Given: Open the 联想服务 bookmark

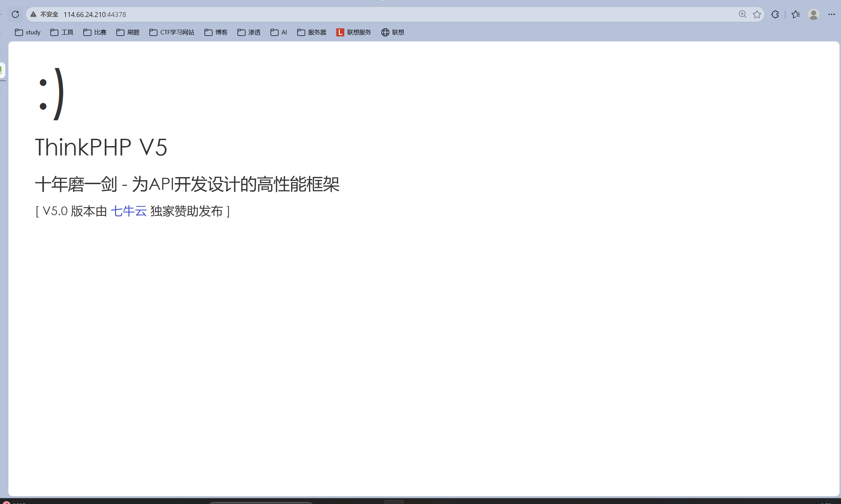Looking at the screenshot, I should pos(354,32).
